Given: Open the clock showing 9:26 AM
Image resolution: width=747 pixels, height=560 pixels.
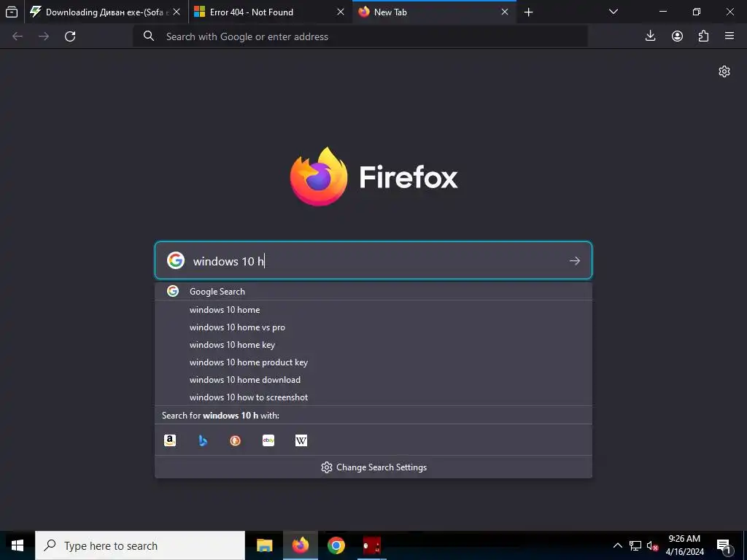Looking at the screenshot, I should [684, 545].
